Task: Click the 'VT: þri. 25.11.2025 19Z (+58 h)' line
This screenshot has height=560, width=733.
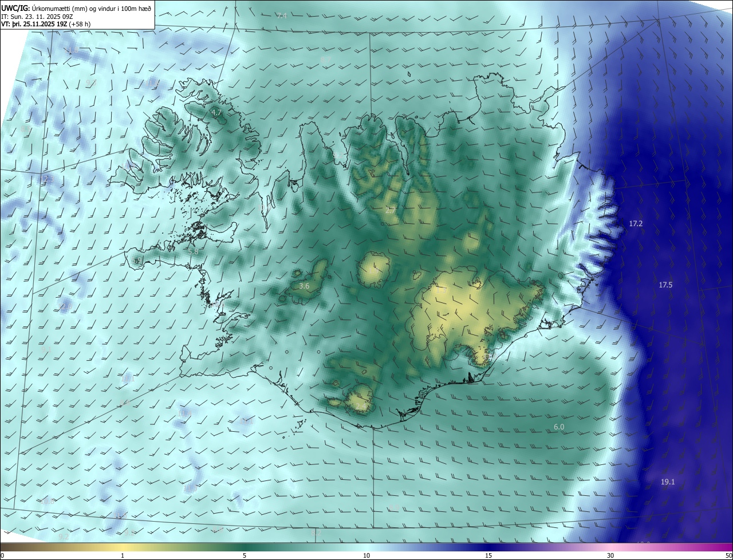Action: (x=46, y=24)
